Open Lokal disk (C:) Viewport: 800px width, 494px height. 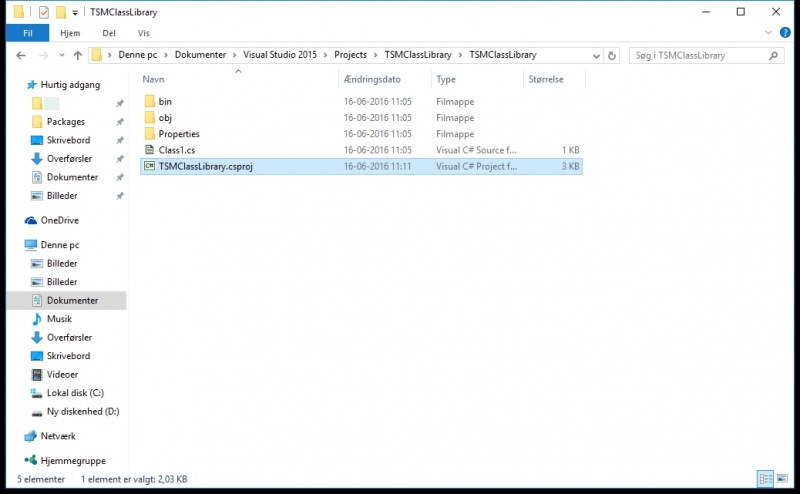click(x=75, y=393)
